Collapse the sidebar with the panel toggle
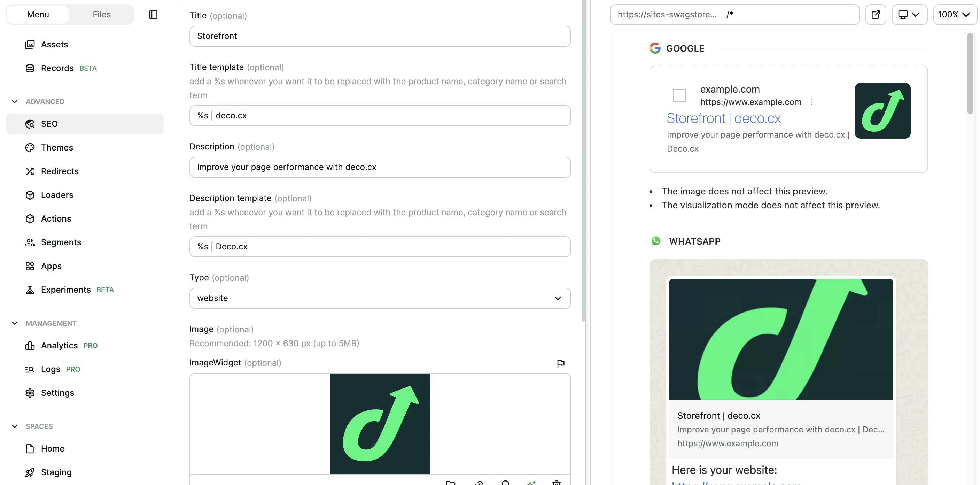Viewport: 980px width, 485px height. click(x=153, y=15)
